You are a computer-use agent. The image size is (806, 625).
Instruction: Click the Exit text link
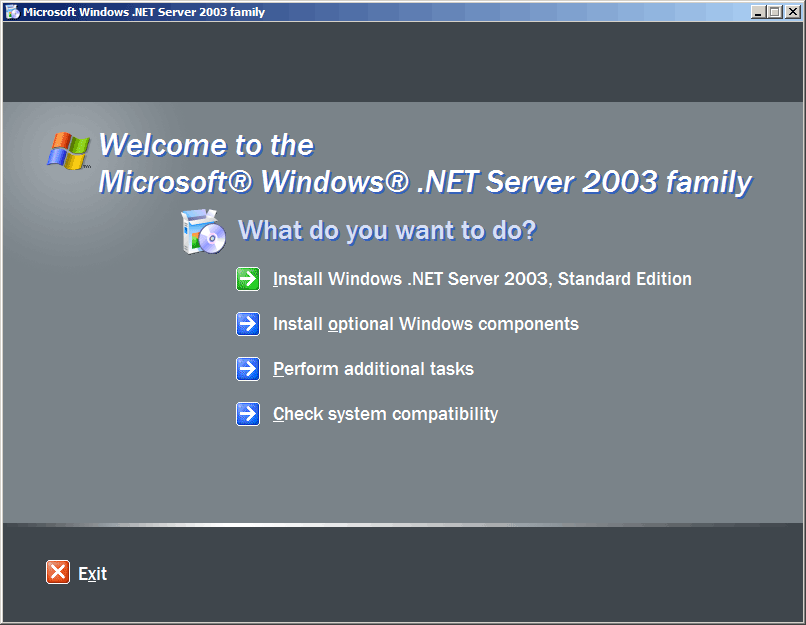(x=93, y=574)
